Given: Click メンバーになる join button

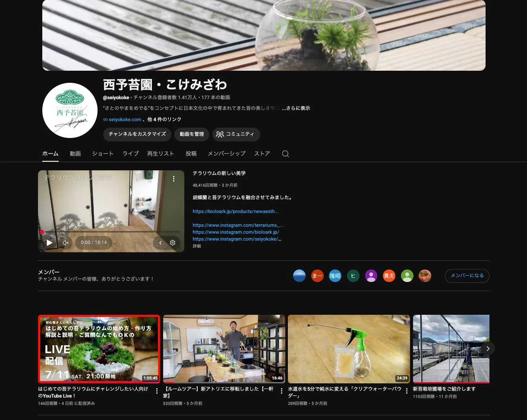Looking at the screenshot, I should (467, 276).
